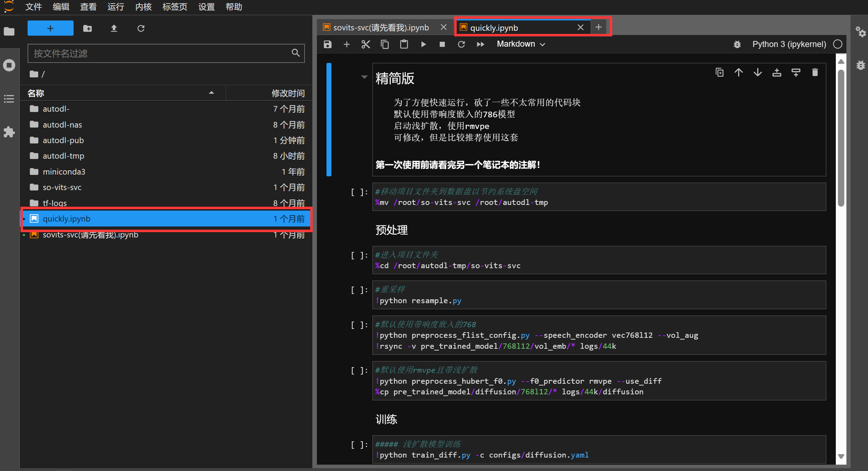Open the property inspector gears icon
The width and height of the screenshot is (868, 471).
pos(860,32)
